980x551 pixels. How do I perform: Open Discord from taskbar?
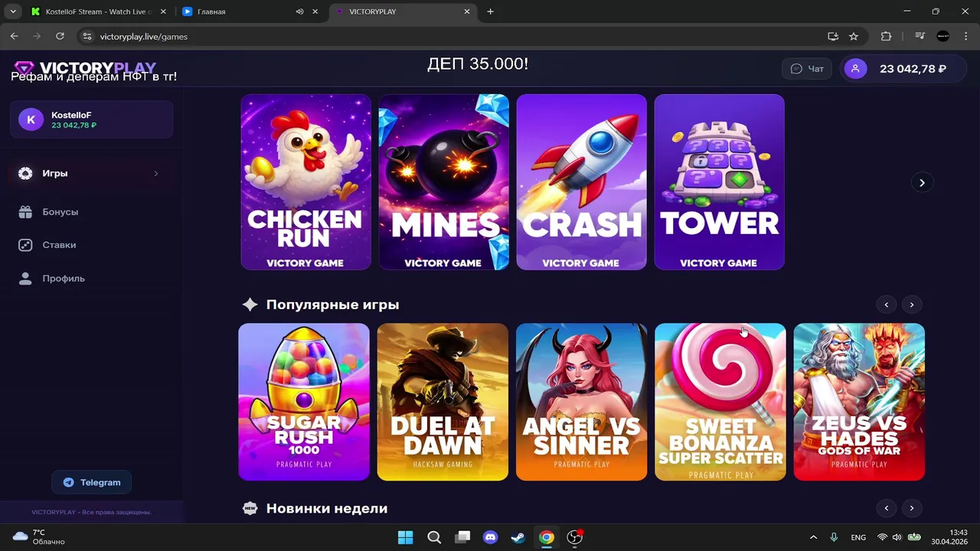tap(490, 537)
